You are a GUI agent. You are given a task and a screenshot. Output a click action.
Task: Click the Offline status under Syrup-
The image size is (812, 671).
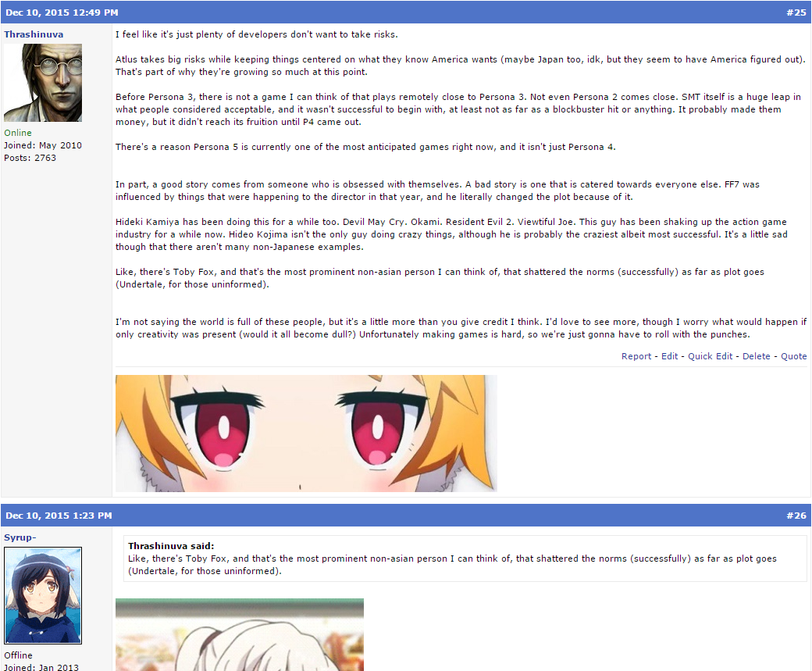pyautogui.click(x=18, y=655)
